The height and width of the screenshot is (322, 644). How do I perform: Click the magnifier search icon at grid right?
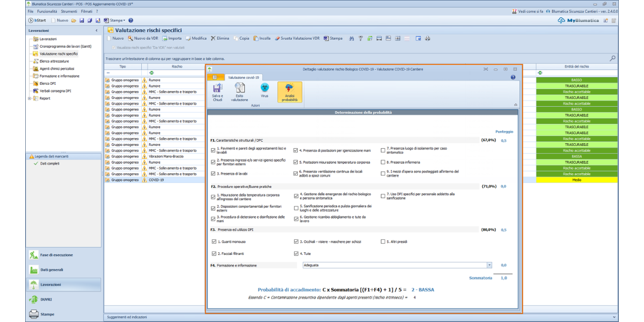[612, 58]
